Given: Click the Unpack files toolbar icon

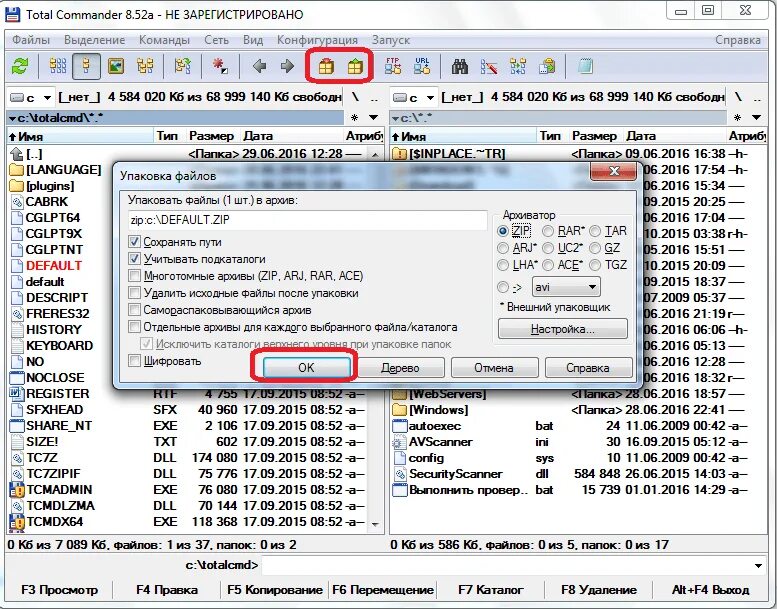Looking at the screenshot, I should coord(355,66).
